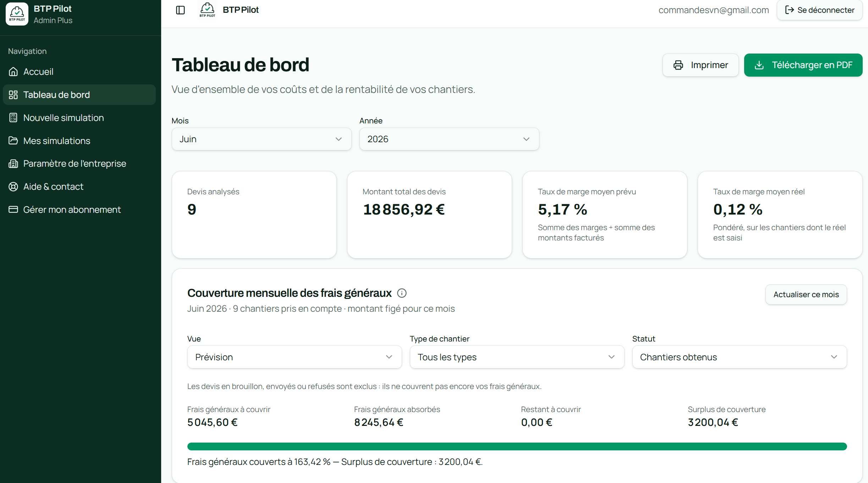This screenshot has height=483, width=868.
Task: Open the Type de chantier dropdown
Action: click(x=517, y=357)
